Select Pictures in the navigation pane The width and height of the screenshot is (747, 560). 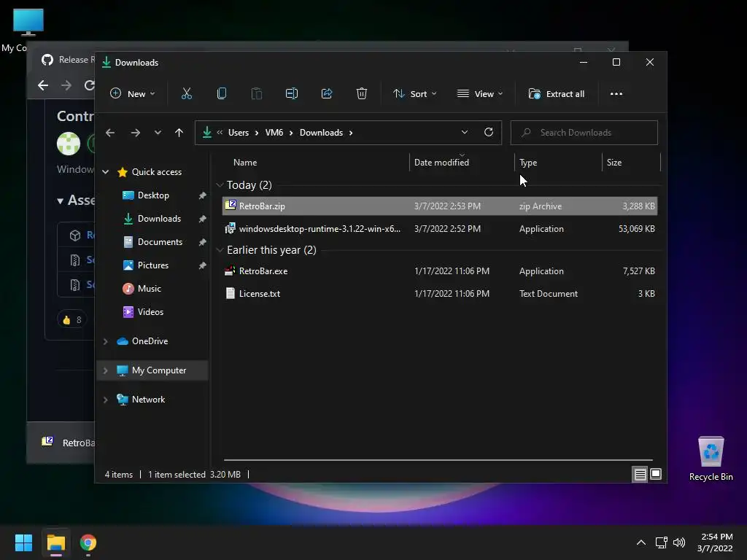pyautogui.click(x=153, y=265)
